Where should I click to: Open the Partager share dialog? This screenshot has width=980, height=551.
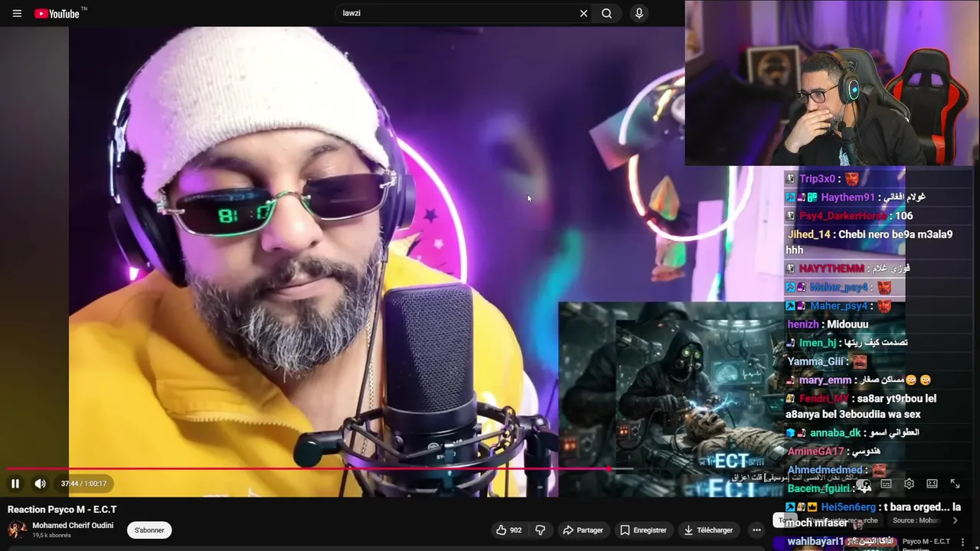[583, 530]
